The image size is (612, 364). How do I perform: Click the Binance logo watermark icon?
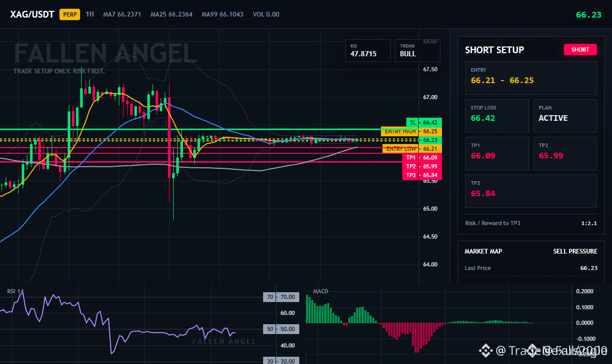[486, 351]
